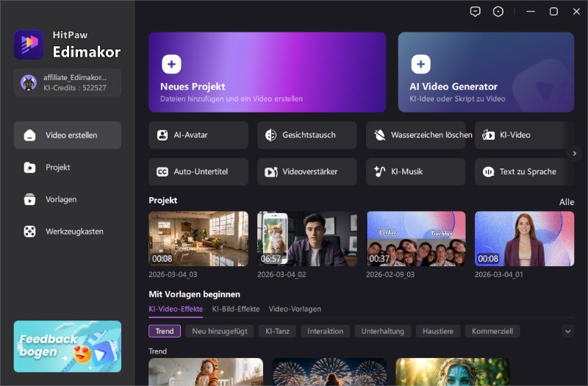The image size is (588, 386).
Task: Click the Projekt folder icon in sidebar
Action: pos(29,168)
